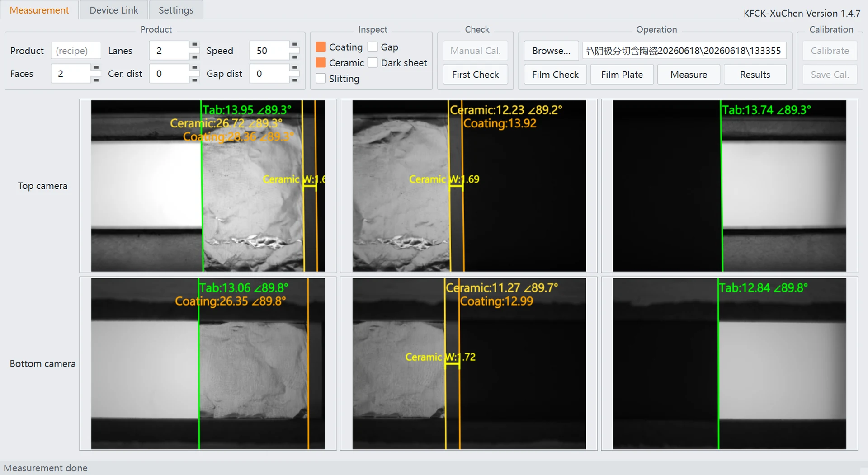Open Film Plate operation

[622, 75]
